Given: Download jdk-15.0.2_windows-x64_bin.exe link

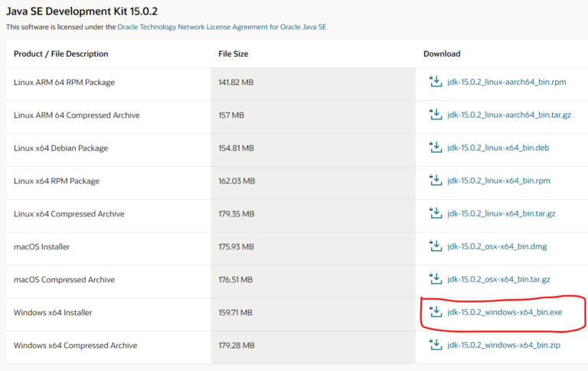Looking at the screenshot, I should coord(505,313).
